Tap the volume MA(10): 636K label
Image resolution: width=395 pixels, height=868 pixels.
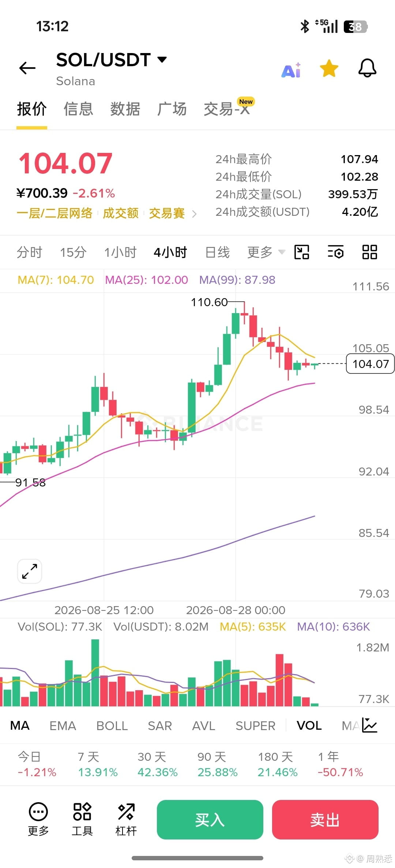click(334, 627)
